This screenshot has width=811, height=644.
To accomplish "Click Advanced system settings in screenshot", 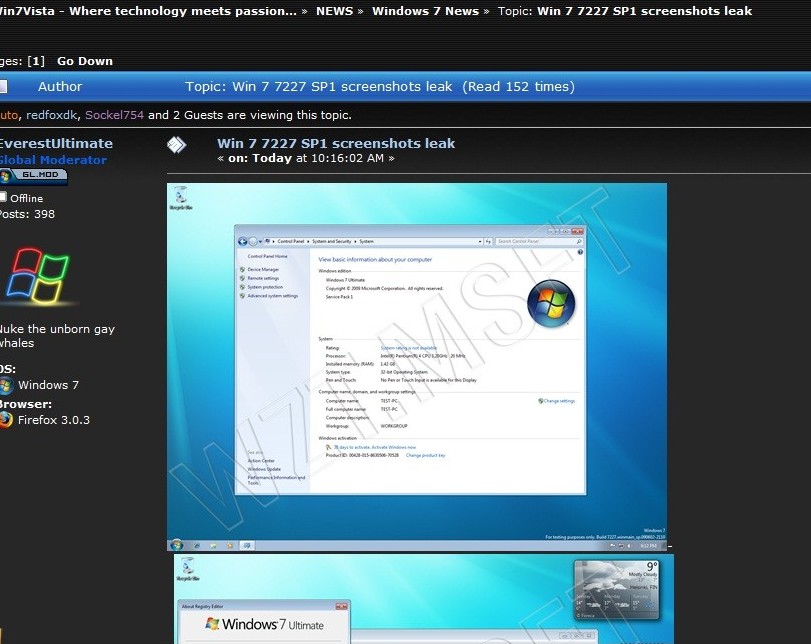I will (x=273, y=296).
